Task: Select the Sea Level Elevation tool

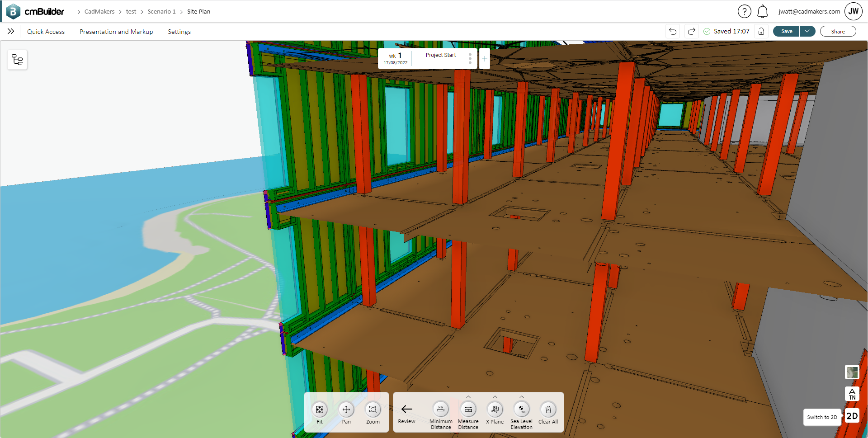Action: click(x=522, y=415)
